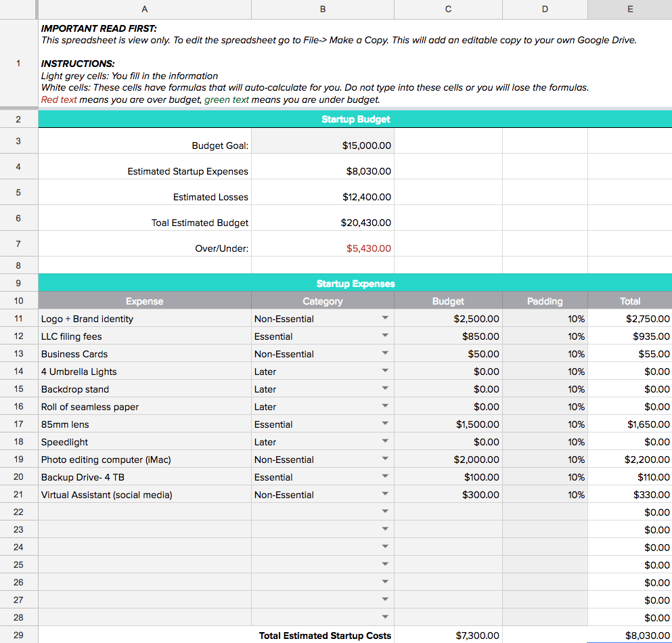The image size is (672, 643).
Task: Select the Startup Expenses header banner
Action: tap(355, 283)
